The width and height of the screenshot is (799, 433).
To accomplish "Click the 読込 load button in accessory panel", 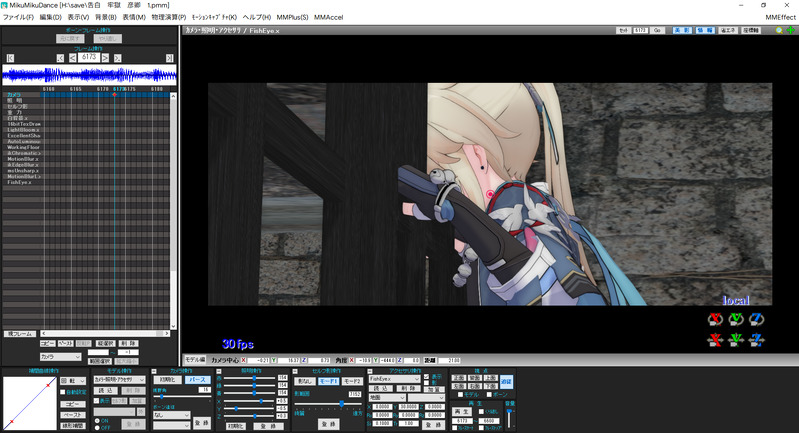I will coord(381,389).
